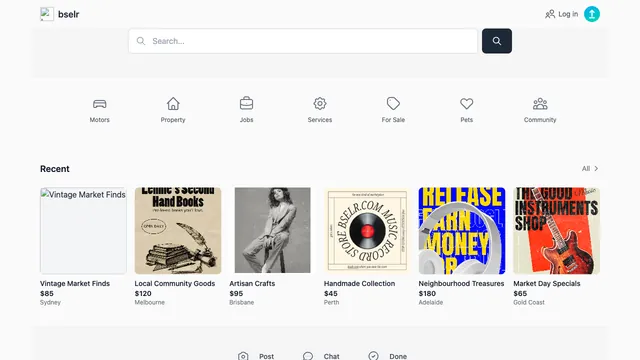This screenshot has height=360, width=640.
Task: Click the Log in link
Action: (568, 14)
